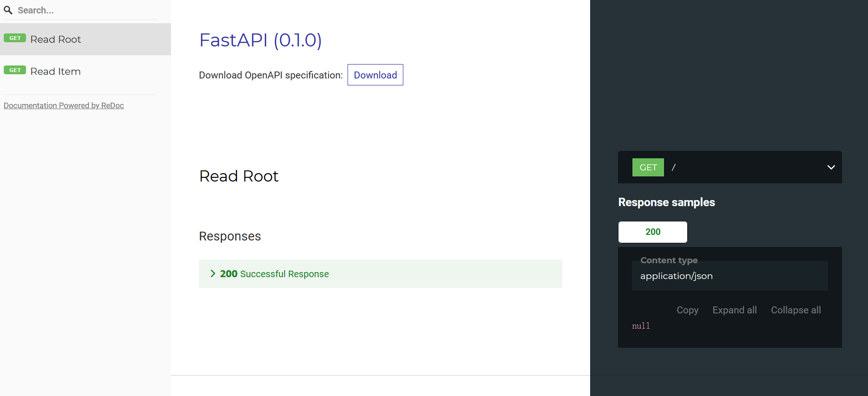Click the search magnifier icon
The image size is (868, 396).
click(8, 10)
